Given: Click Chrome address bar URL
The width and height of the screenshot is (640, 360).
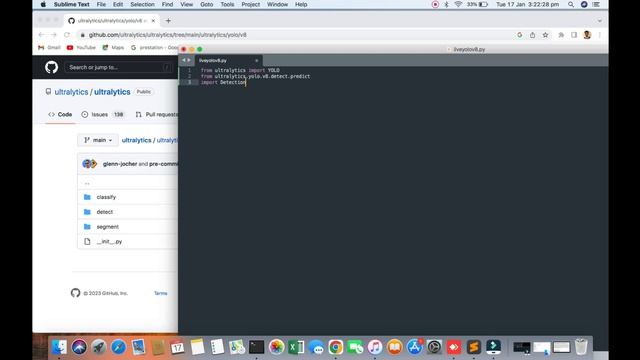Looking at the screenshot, I should pyautogui.click(x=168, y=35).
